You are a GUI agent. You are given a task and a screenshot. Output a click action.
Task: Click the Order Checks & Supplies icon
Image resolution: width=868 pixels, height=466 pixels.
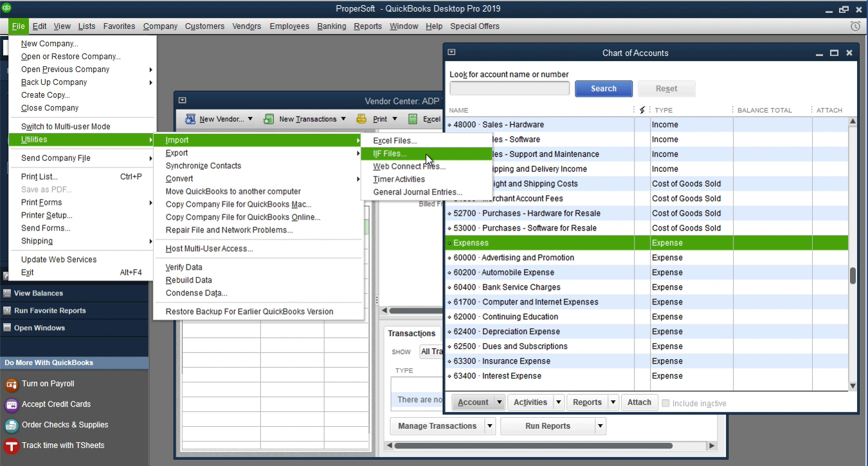click(x=12, y=425)
